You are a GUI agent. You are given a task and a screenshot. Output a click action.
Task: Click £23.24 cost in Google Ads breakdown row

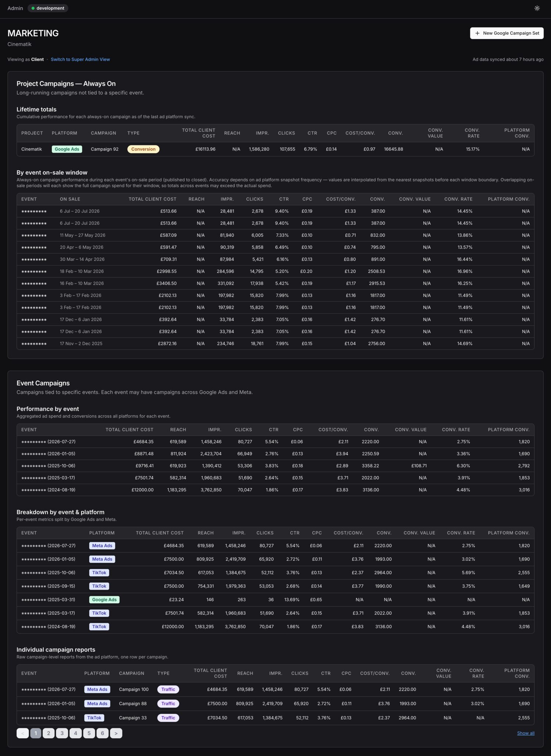pos(176,600)
